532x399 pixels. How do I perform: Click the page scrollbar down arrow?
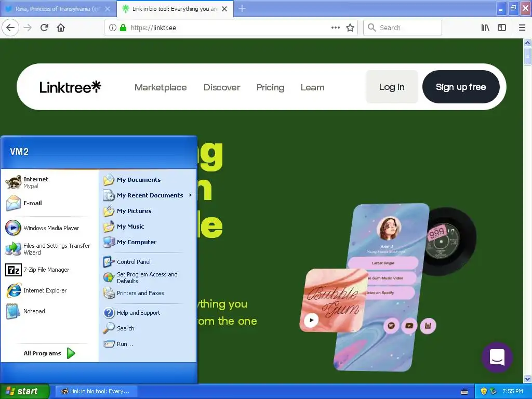527,379
